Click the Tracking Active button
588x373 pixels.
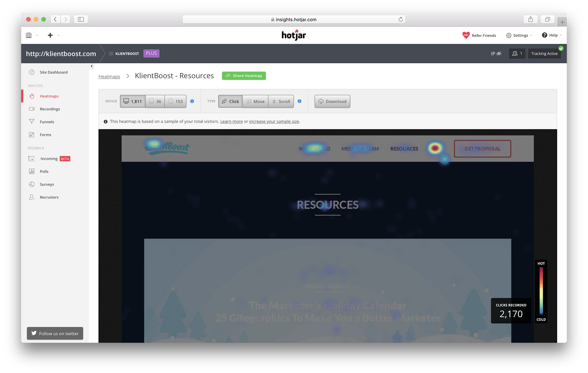(x=544, y=54)
